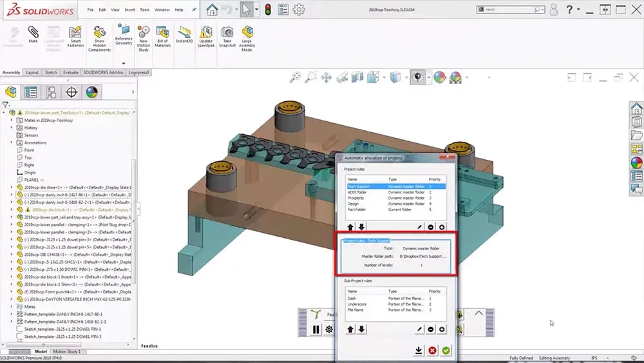Toggle Instant3D mode
The height and width of the screenshot is (363, 644).
(184, 35)
